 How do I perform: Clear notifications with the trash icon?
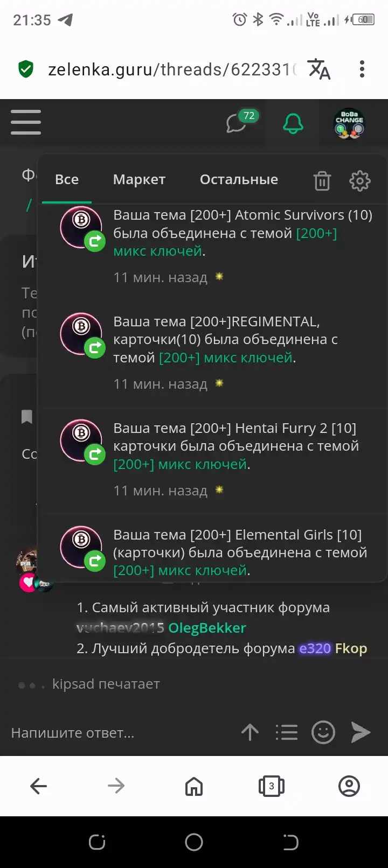[322, 181]
